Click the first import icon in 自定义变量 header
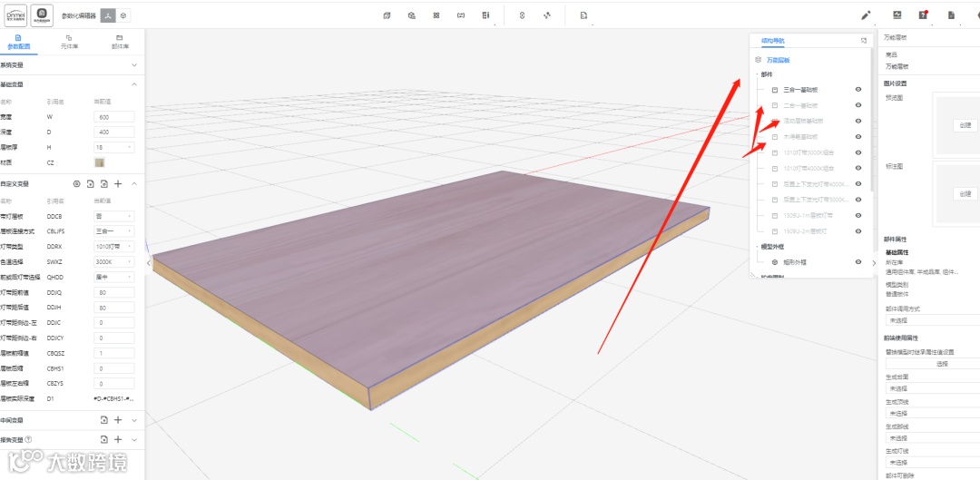This screenshot has height=480, width=980. click(91, 184)
